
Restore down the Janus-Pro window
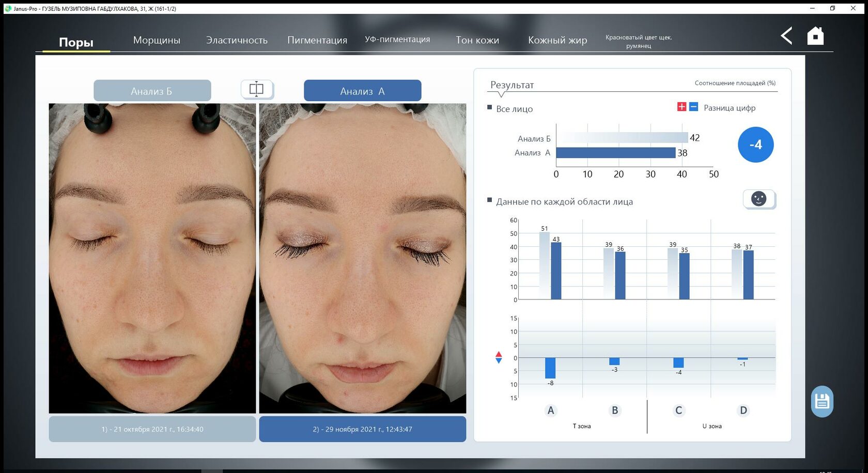tap(832, 8)
